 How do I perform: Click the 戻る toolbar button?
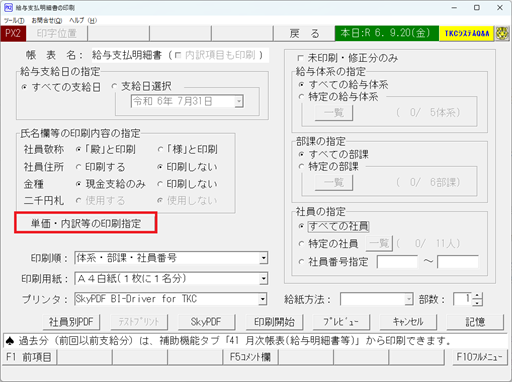click(x=304, y=33)
